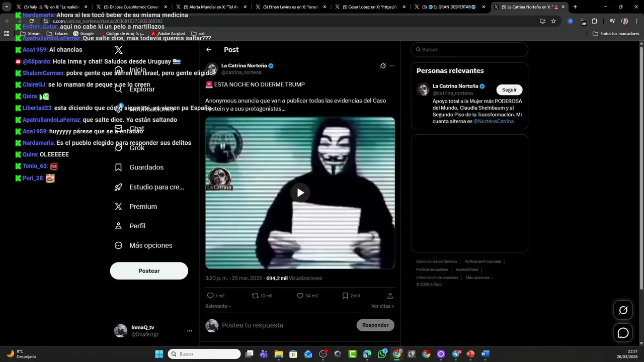Open Política de cookies link

click(x=432, y=269)
